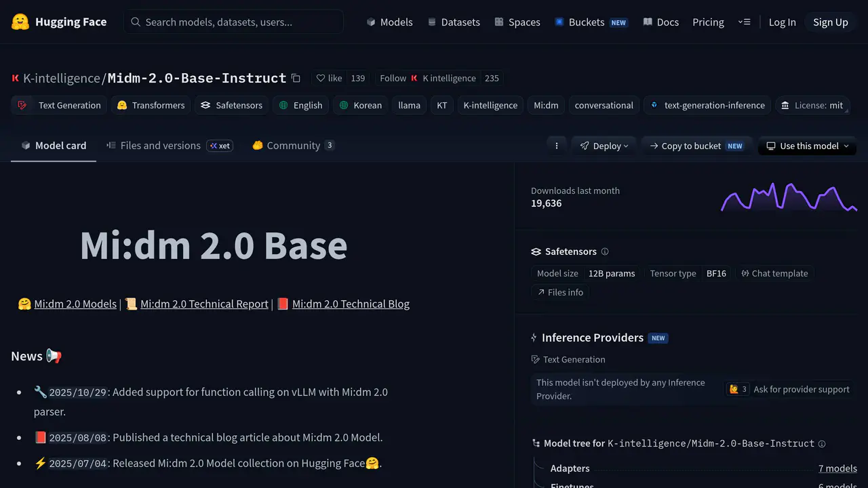868x488 pixels.
Task: Expand the Deploy dropdown
Action: (604, 146)
